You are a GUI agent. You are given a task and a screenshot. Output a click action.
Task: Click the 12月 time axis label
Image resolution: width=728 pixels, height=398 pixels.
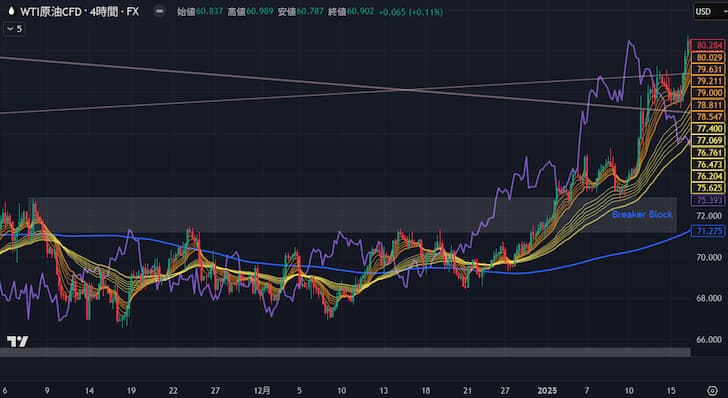[263, 390]
